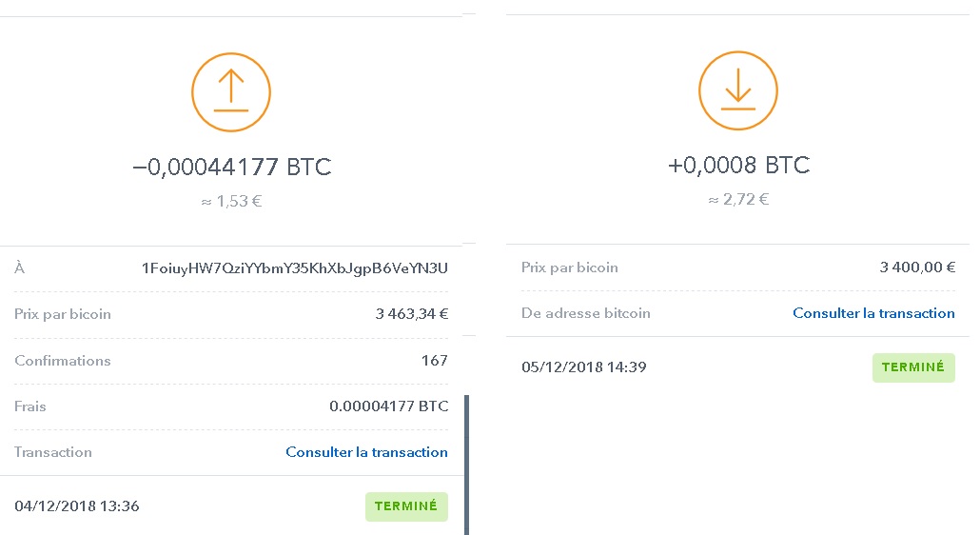Click the 05/12/2018 14:39 timestamp
980x535 pixels.
click(584, 367)
